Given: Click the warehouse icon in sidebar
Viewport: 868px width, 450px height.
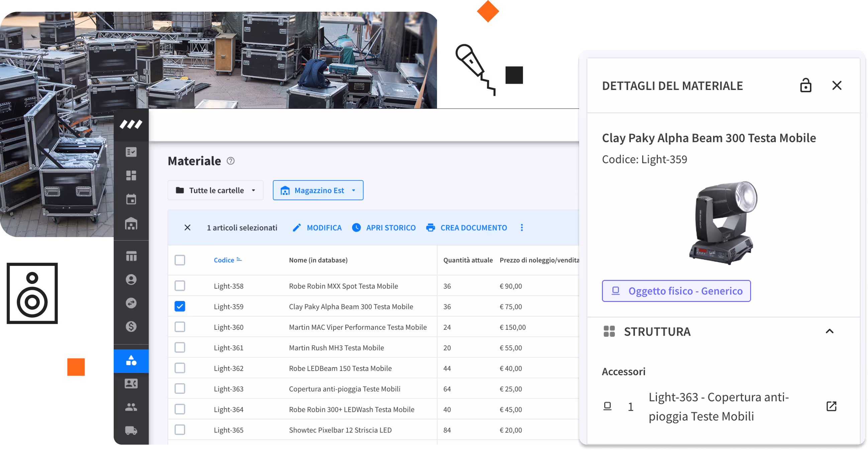Looking at the screenshot, I should pyautogui.click(x=131, y=224).
